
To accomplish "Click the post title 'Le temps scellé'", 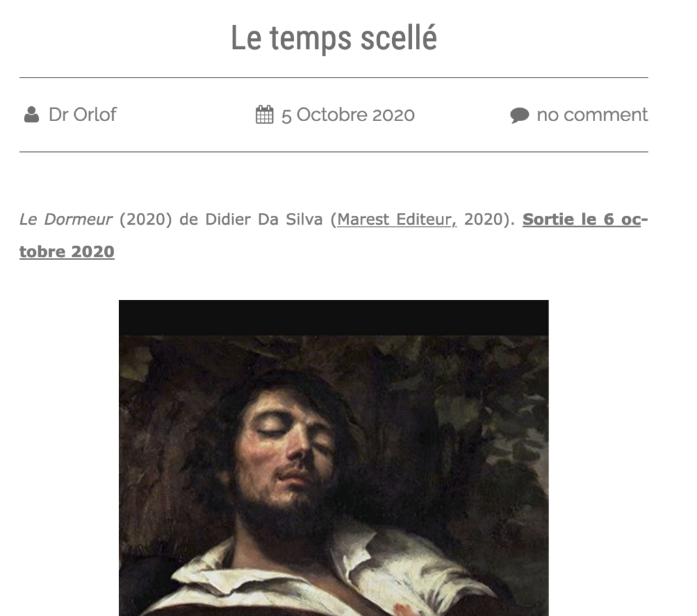I will click(334, 38).
